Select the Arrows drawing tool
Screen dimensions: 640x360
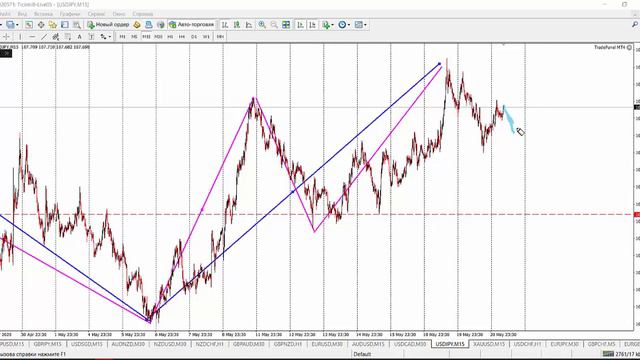point(103,37)
